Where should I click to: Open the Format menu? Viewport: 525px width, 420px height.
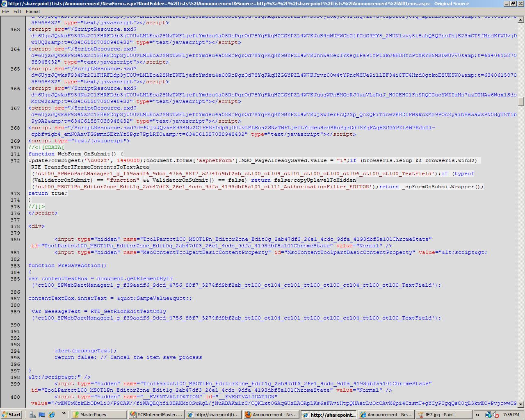pyautogui.click(x=33, y=11)
